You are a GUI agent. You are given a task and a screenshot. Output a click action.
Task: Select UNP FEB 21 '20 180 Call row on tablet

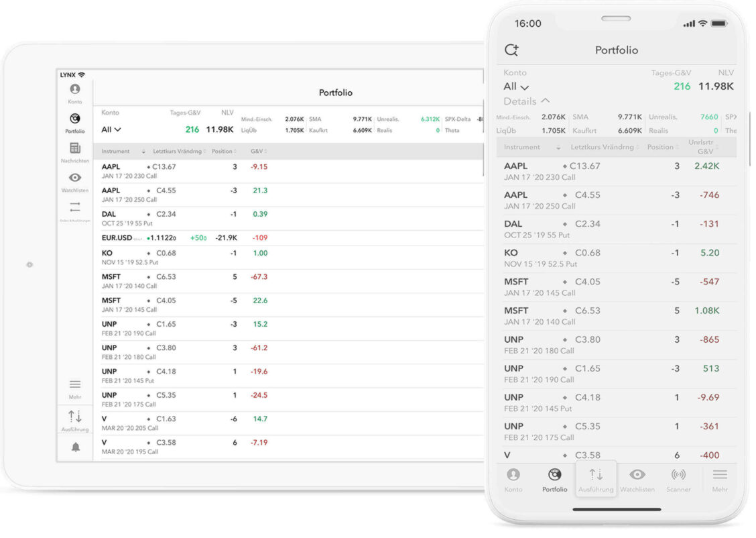point(288,352)
